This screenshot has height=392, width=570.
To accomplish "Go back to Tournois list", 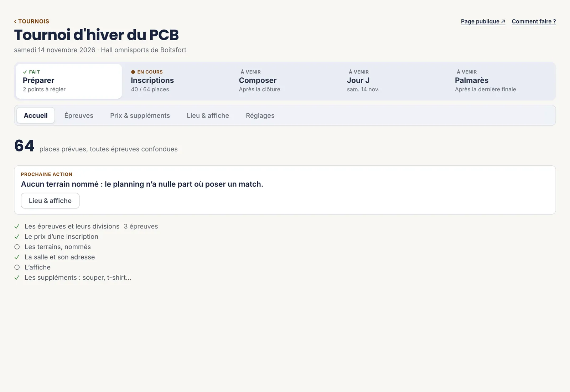I will pyautogui.click(x=32, y=21).
